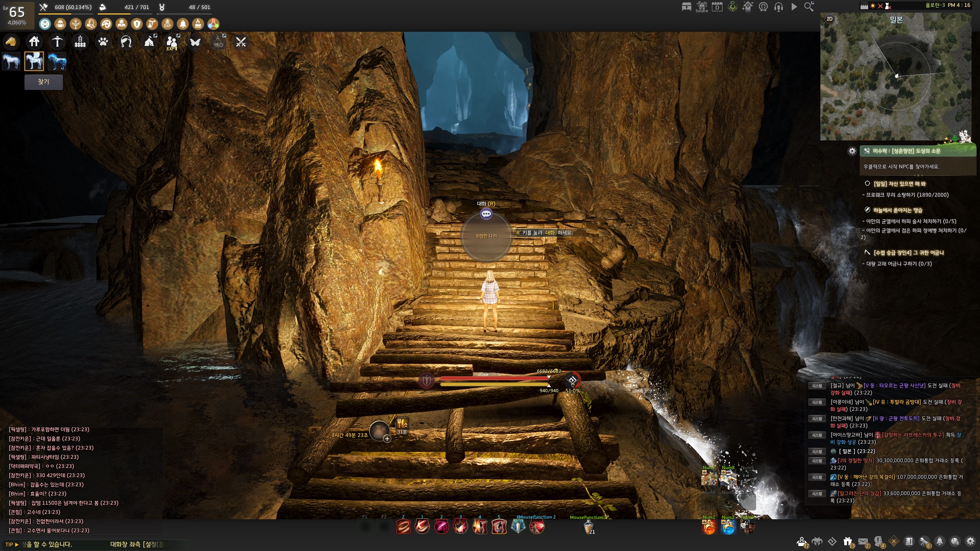Expand the magnifier search menu icon
This screenshot has height=551, width=980.
pos(808,7)
